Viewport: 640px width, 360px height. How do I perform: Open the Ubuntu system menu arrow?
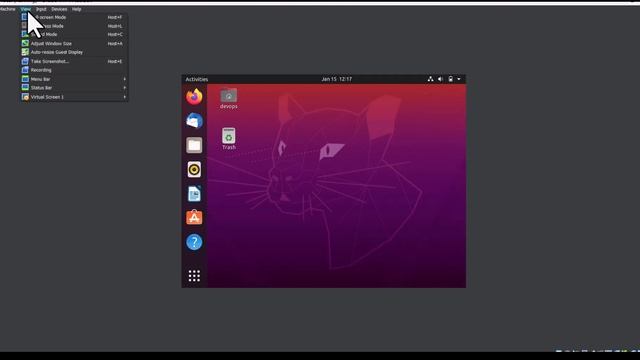[x=459, y=79]
